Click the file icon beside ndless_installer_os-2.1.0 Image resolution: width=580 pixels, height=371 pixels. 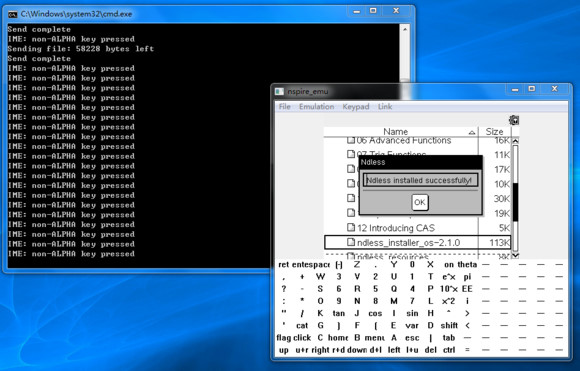351,242
